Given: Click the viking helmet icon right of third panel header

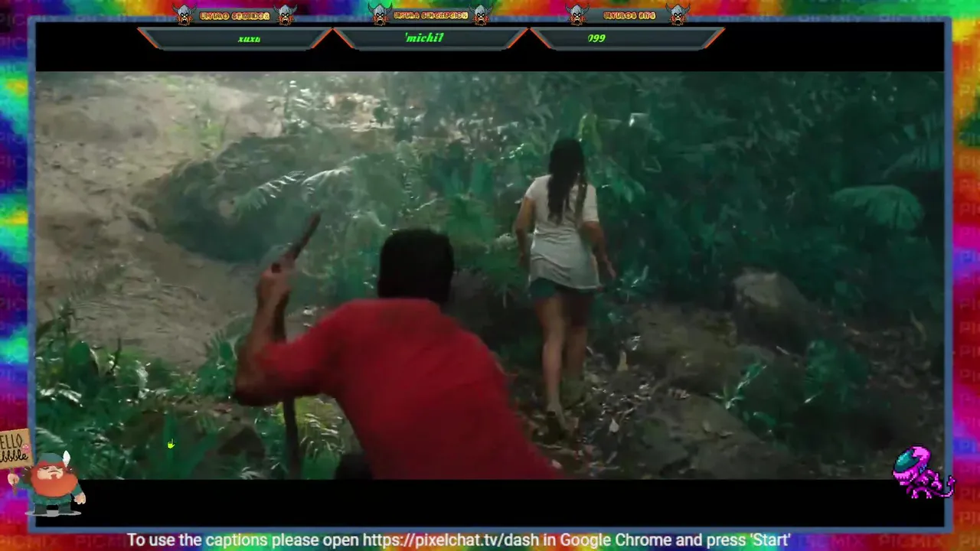Looking at the screenshot, I should (678, 15).
